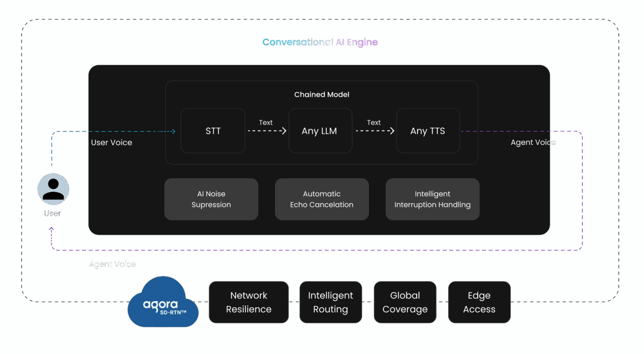The width and height of the screenshot is (644, 354).
Task: Click the arrow between STT and Any LLM
Action: pyautogui.click(x=267, y=131)
